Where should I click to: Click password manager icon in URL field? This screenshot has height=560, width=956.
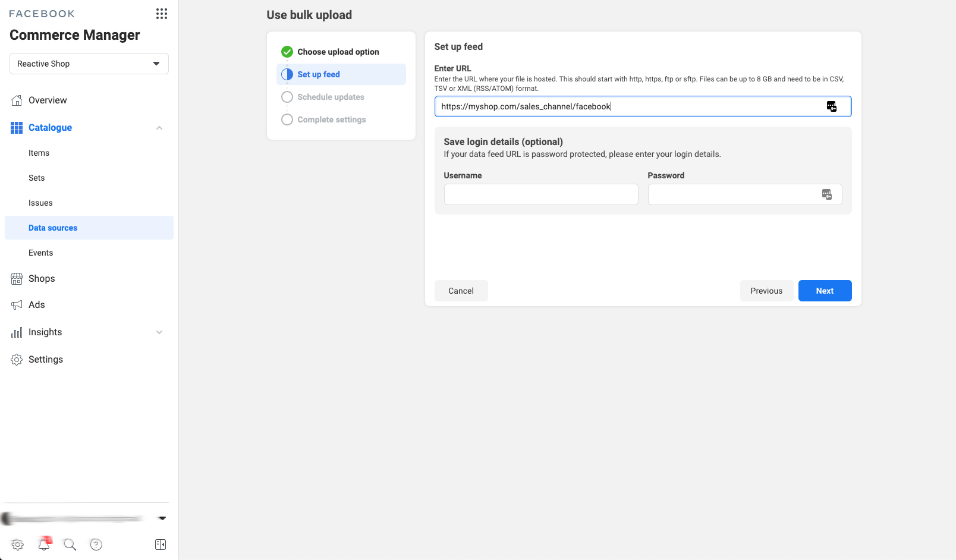coord(832,106)
